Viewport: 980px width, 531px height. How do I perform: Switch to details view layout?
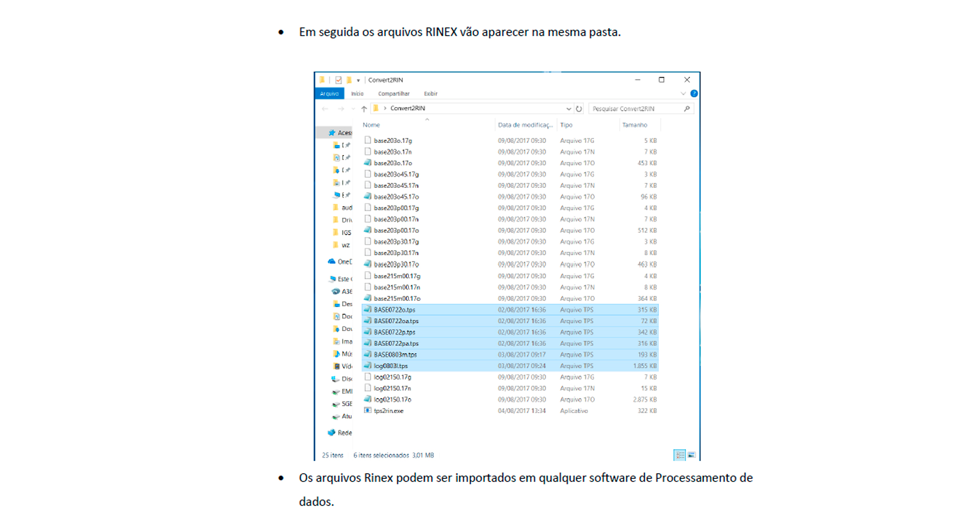click(x=679, y=455)
